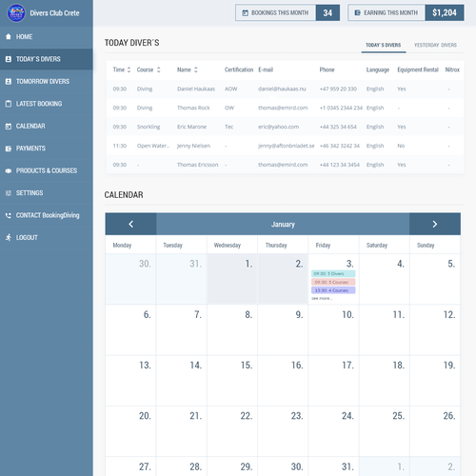Viewport: 476px width, 476px height.
Task: Expand 'see more...' on January 3
Action: pos(322,298)
